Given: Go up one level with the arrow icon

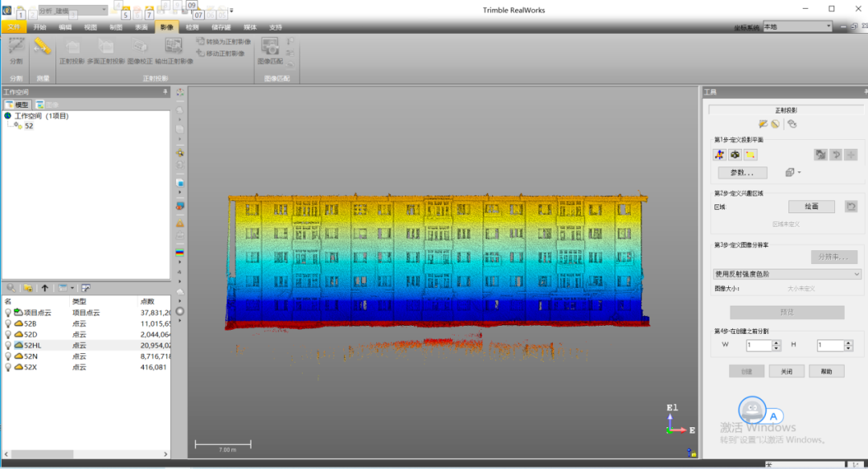Looking at the screenshot, I should coord(45,288).
